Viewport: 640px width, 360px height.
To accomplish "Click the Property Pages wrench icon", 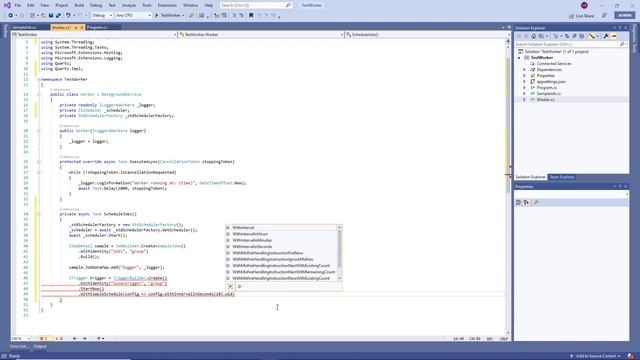I will [x=536, y=202].
